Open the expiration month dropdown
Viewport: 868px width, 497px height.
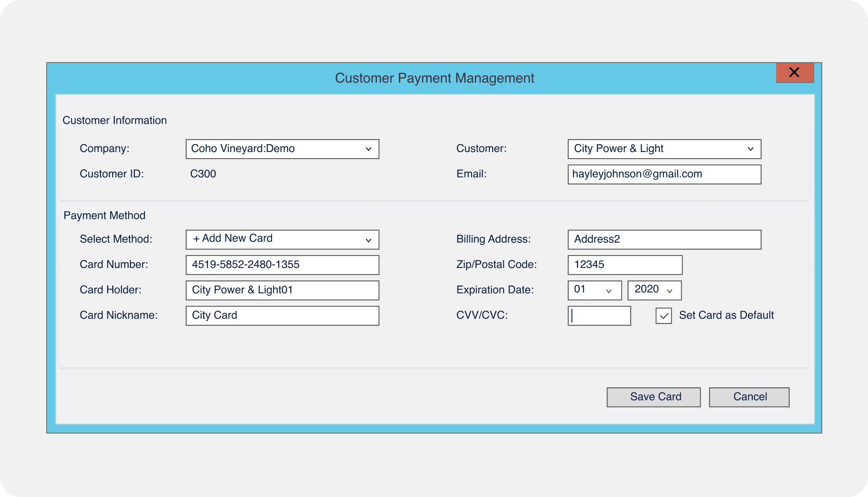594,290
